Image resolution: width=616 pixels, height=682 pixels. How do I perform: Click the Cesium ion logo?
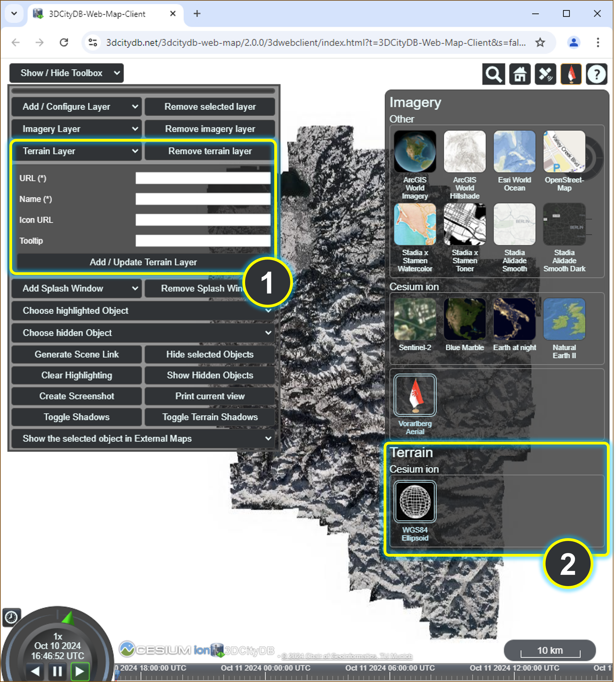pyautogui.click(x=165, y=649)
